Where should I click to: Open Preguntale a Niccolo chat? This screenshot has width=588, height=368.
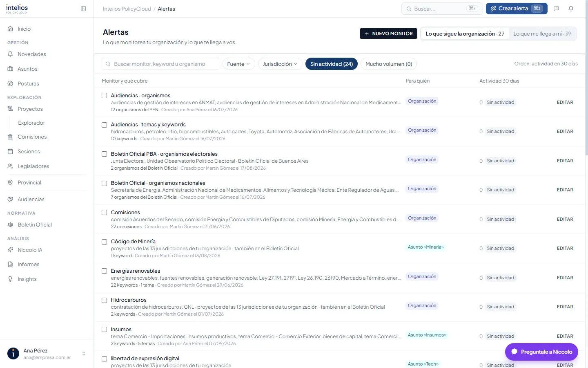(541, 352)
